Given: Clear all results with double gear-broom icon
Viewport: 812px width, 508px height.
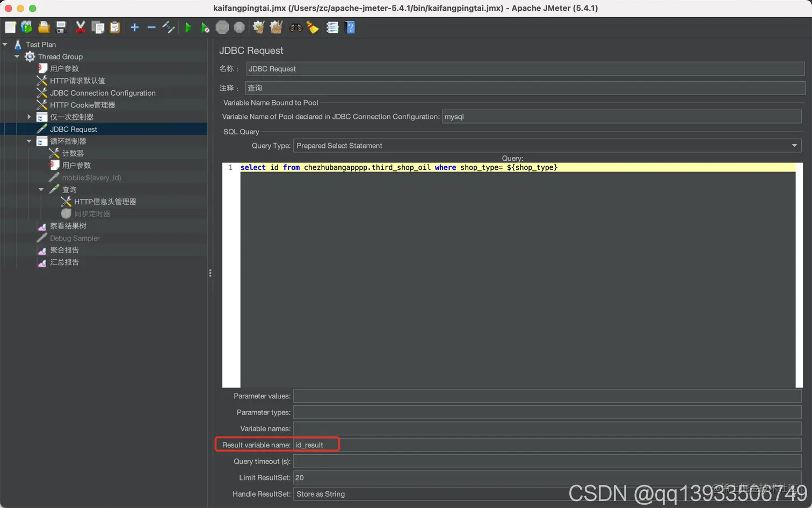Looking at the screenshot, I should click(x=276, y=27).
